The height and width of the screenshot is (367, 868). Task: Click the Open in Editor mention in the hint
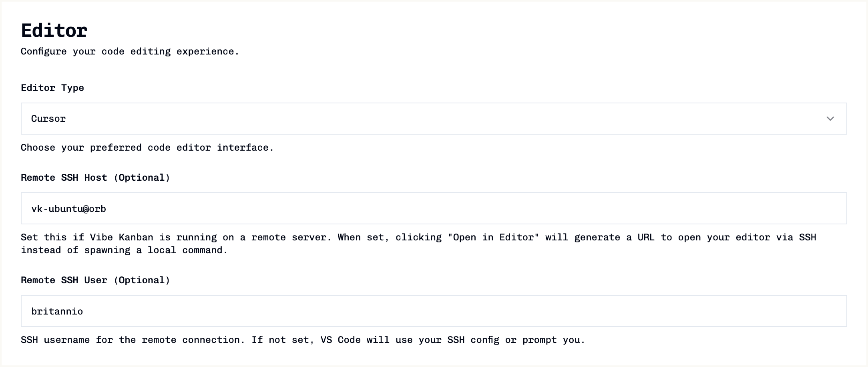[494, 237]
